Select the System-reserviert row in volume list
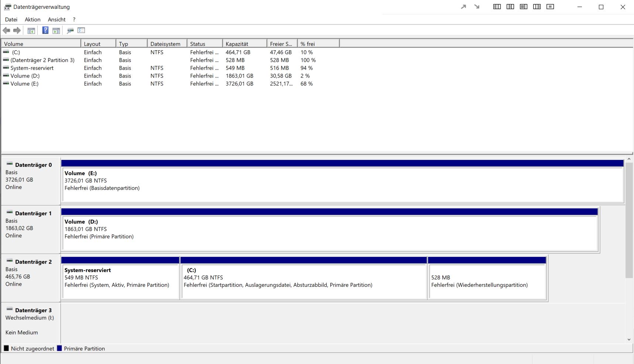 coord(170,68)
